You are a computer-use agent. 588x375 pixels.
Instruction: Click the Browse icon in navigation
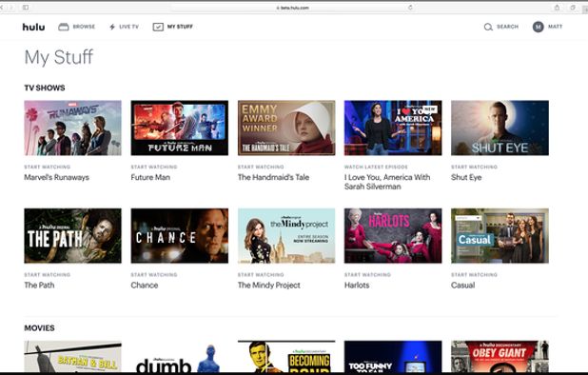tap(64, 27)
